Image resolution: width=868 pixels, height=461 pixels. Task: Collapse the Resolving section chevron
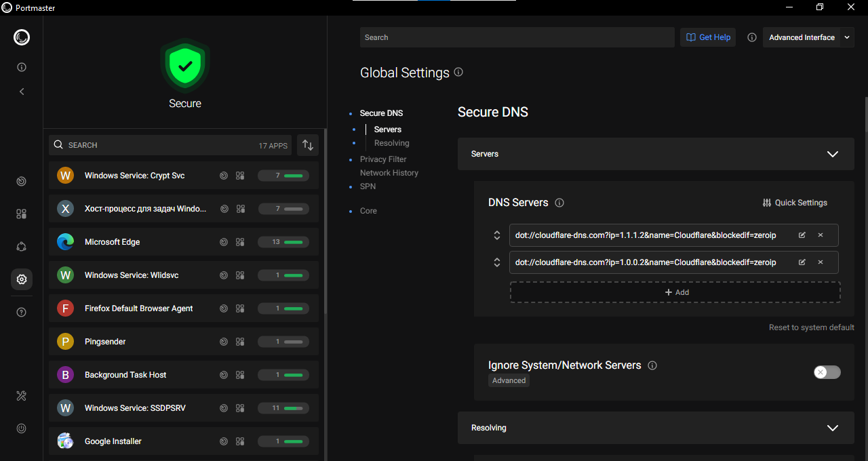click(x=833, y=428)
